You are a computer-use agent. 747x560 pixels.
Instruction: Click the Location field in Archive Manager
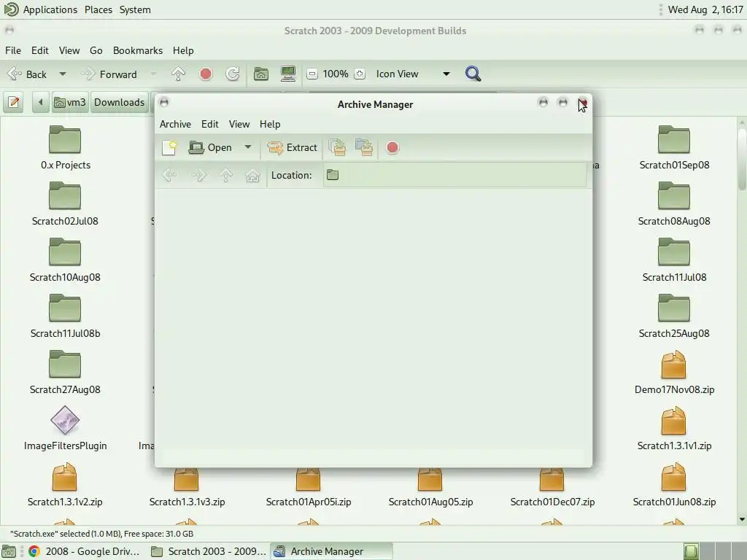455,175
